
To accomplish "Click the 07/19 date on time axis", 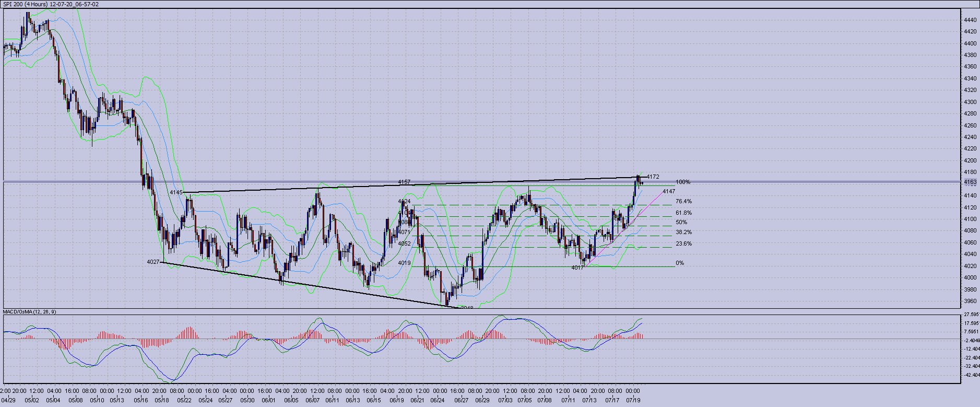I will point(633,401).
